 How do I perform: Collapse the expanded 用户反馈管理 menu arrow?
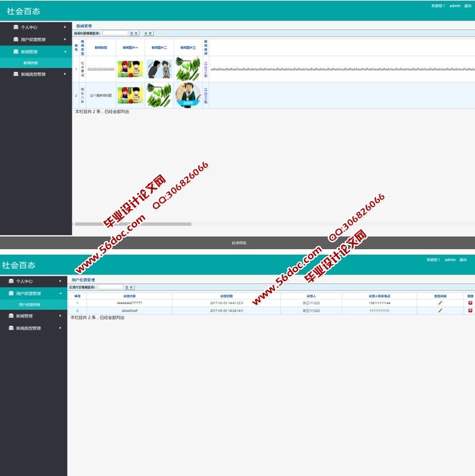click(60, 293)
